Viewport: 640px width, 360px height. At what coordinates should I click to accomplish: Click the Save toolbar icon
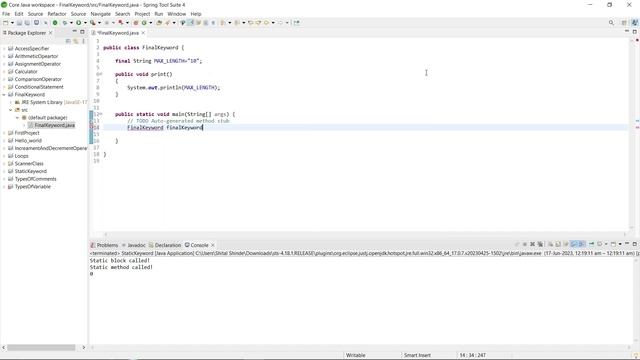click(x=19, y=23)
